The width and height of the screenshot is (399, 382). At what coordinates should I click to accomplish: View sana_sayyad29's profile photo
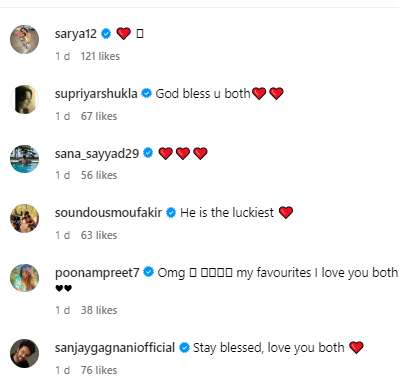click(x=24, y=159)
